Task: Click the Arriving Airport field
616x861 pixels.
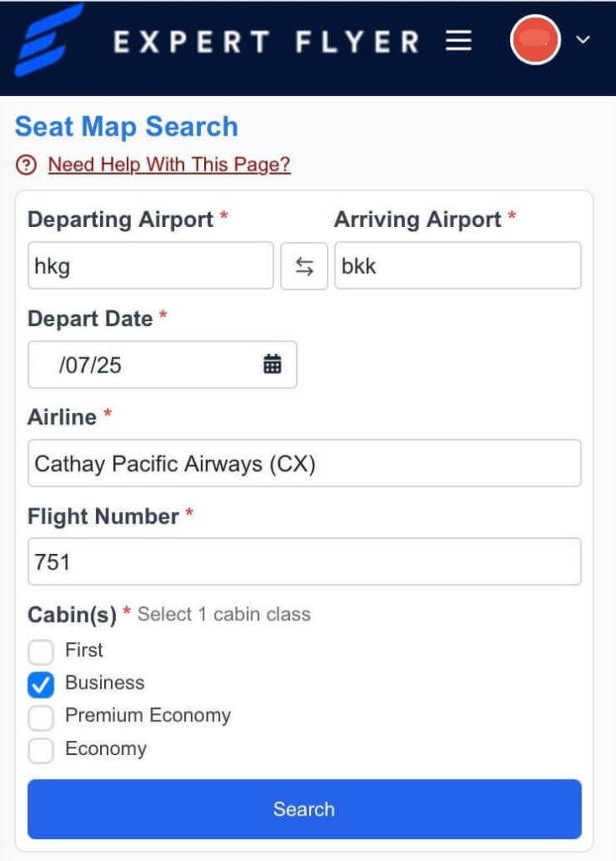Action: pyautogui.click(x=457, y=266)
